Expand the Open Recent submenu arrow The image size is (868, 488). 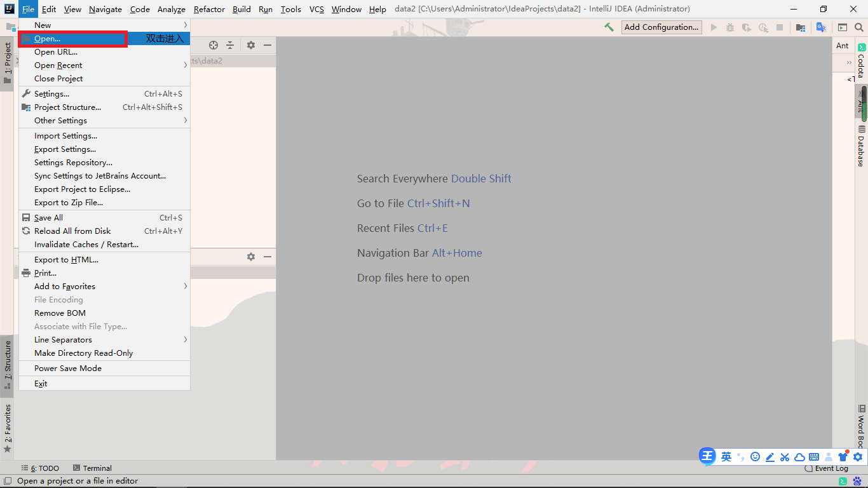click(186, 65)
